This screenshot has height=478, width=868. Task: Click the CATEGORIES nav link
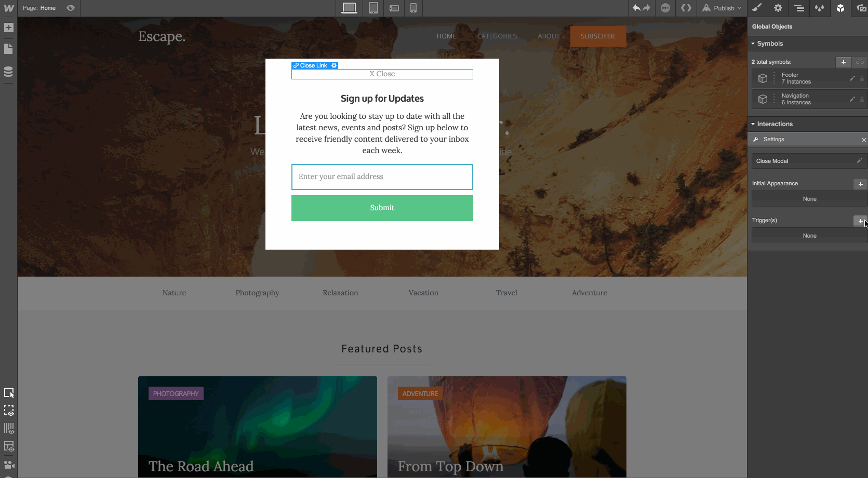click(x=497, y=36)
